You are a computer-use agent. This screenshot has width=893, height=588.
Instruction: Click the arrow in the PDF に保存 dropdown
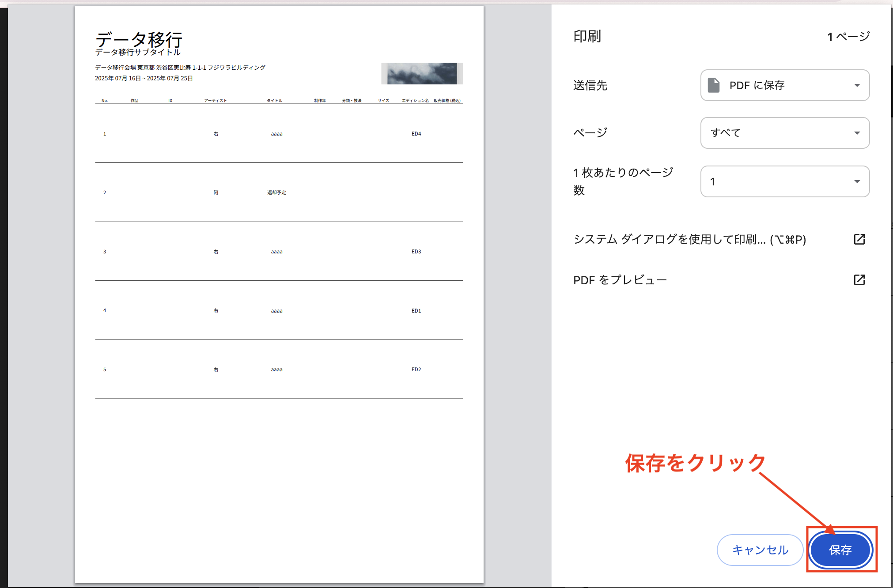(857, 85)
